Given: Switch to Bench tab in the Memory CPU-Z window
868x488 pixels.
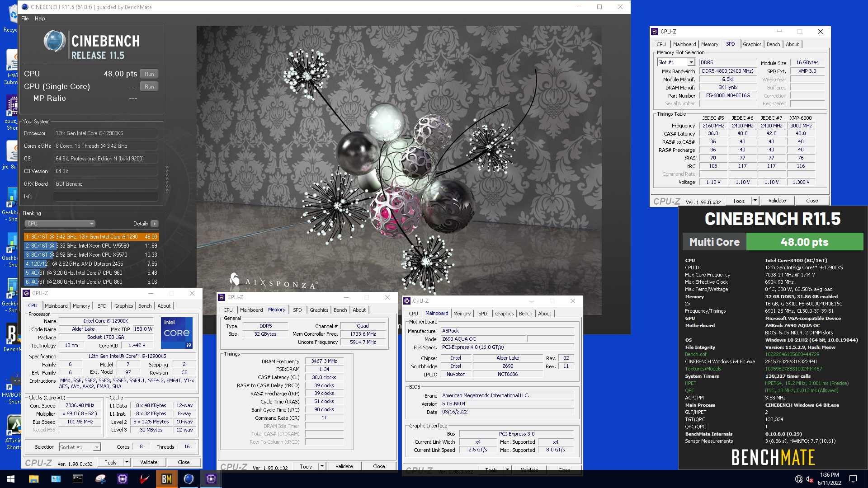Looking at the screenshot, I should click(x=340, y=310).
